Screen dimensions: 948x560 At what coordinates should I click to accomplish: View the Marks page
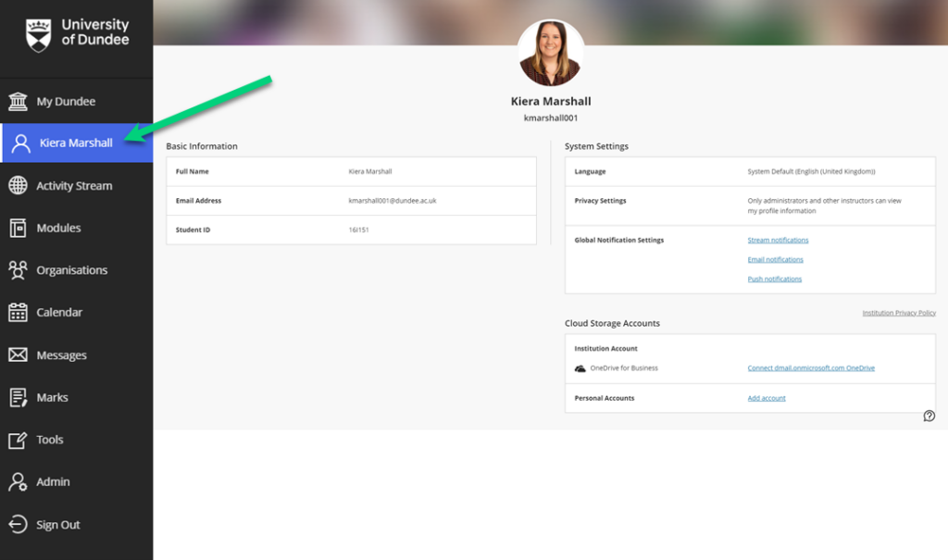(76, 397)
